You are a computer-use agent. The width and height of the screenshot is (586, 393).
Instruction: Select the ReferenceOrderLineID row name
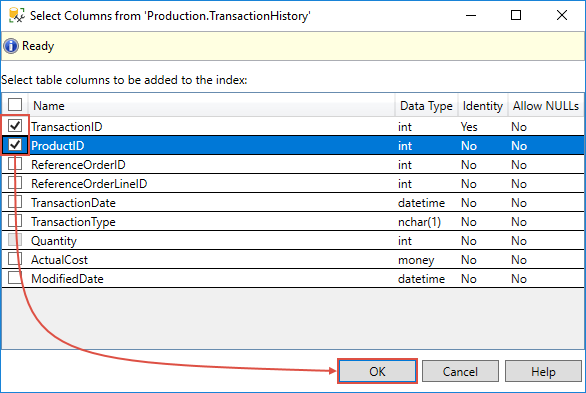(89, 184)
